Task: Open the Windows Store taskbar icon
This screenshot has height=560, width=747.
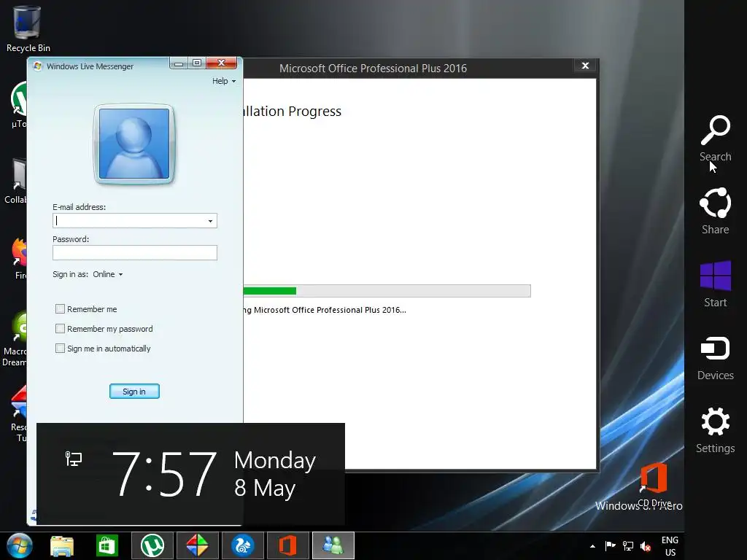Action: pos(107,545)
